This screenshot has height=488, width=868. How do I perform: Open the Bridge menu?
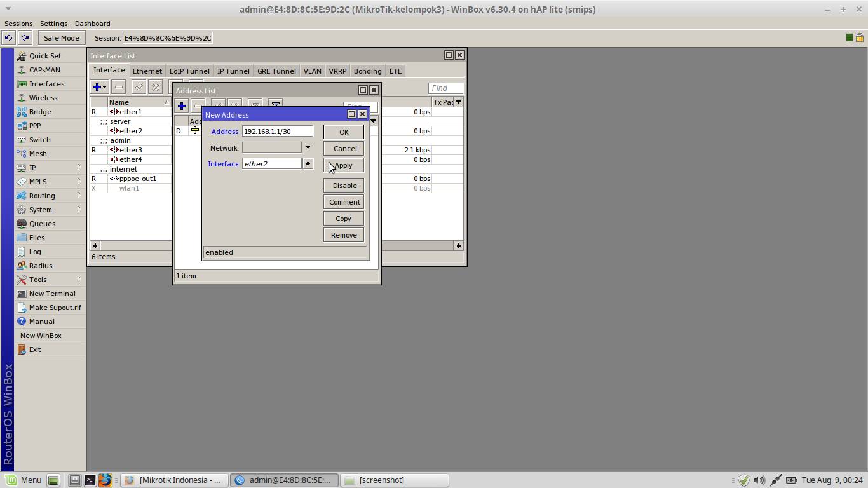(x=40, y=112)
